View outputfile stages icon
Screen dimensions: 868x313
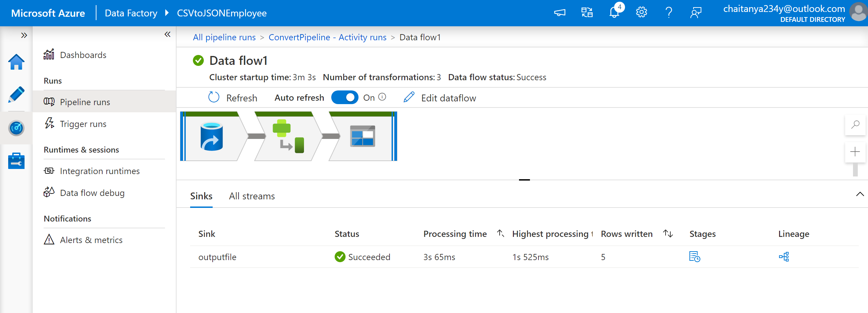pos(695,257)
